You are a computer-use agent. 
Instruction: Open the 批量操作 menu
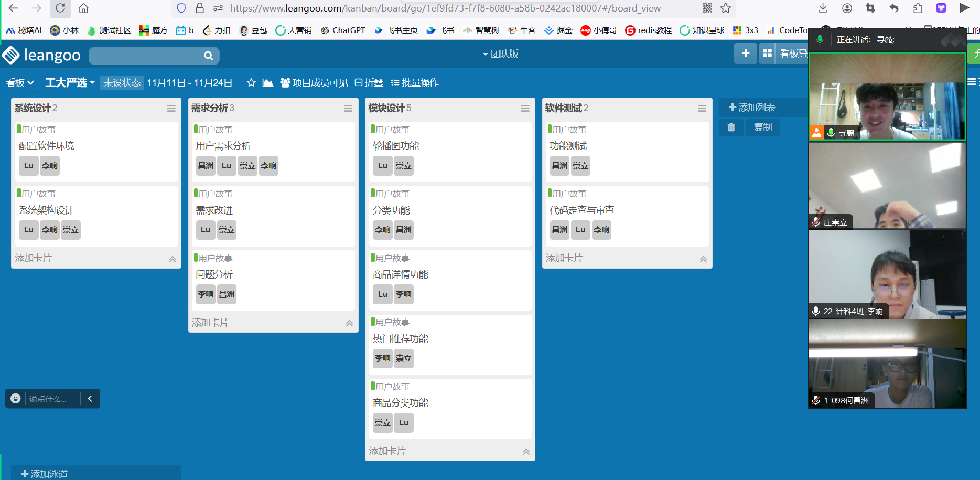click(x=415, y=83)
